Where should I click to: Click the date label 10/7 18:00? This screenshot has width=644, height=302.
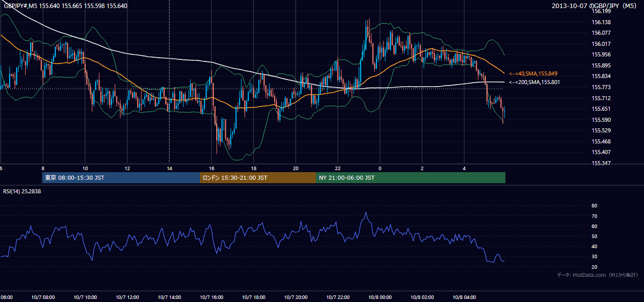[253, 297]
